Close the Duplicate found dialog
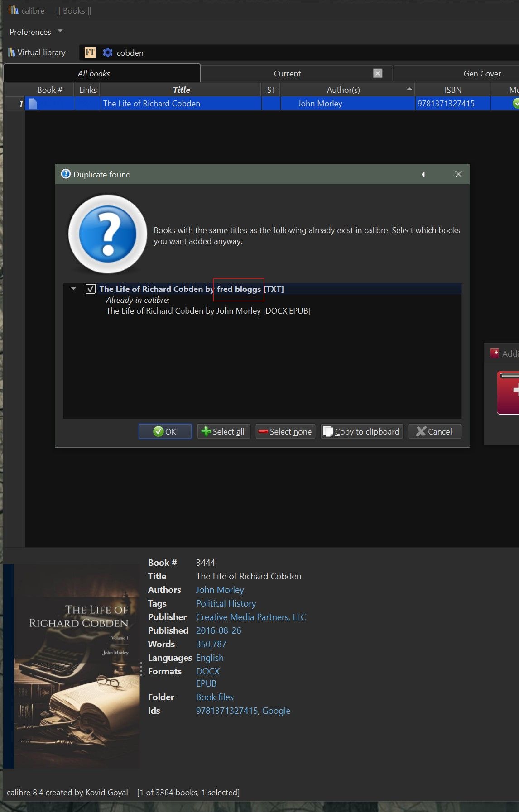 458,174
